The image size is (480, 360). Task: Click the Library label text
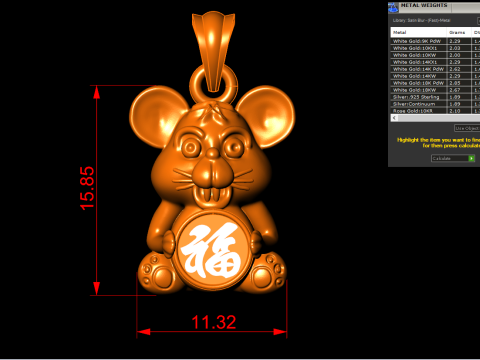point(421,21)
